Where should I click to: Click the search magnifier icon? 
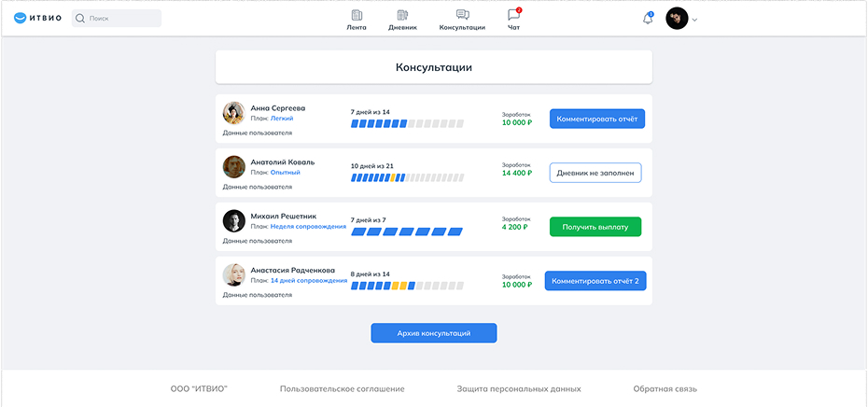point(80,19)
